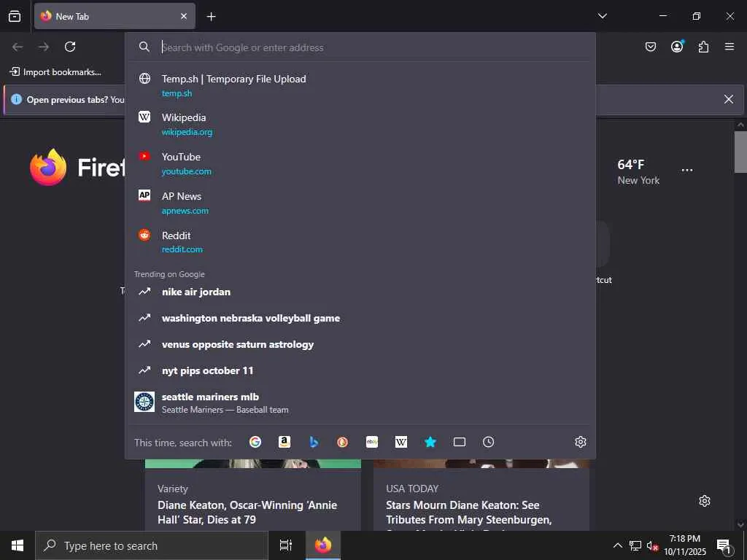This screenshot has height=560, width=747.
Task: Open Temp.sh Temporary File Upload suggestion
Action: pos(360,85)
